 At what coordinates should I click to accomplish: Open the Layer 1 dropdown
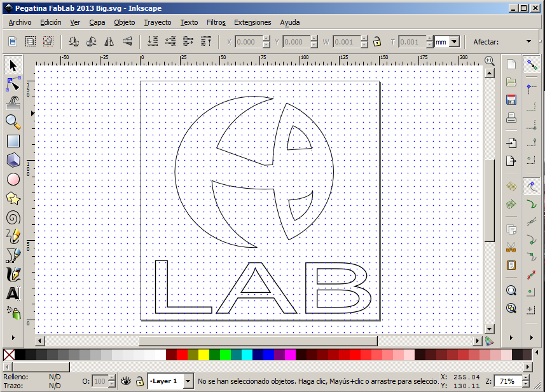tap(188, 381)
